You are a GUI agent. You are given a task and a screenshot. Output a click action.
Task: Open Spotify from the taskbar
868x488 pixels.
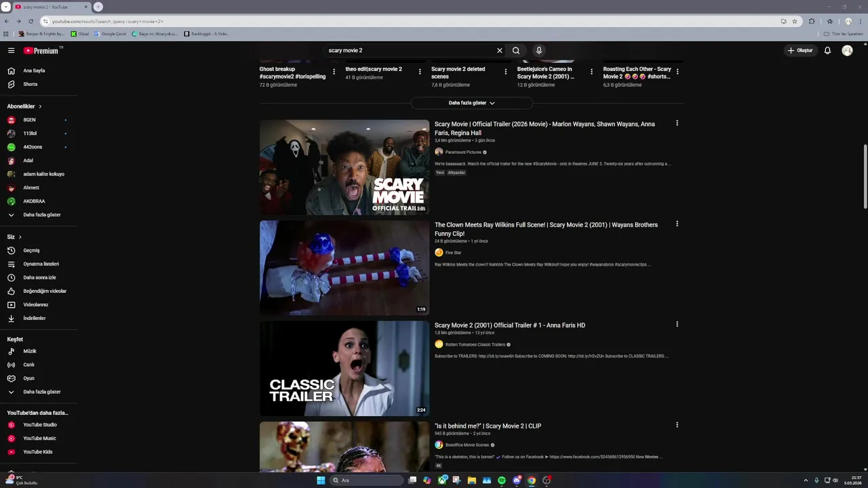pyautogui.click(x=502, y=480)
